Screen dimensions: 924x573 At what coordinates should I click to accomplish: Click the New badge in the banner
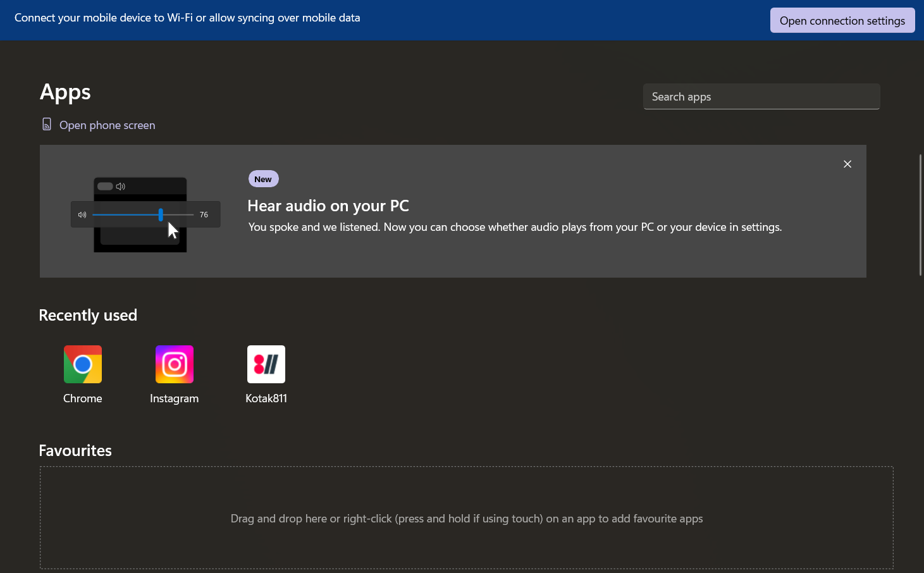(263, 180)
